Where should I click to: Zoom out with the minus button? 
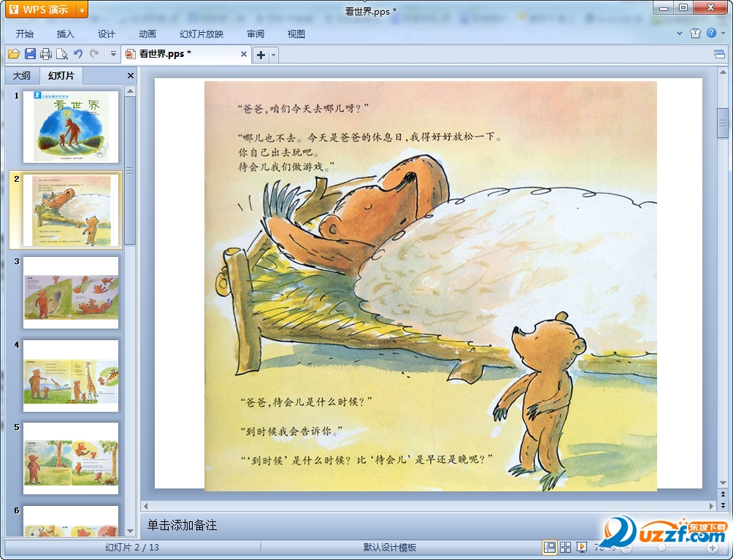pyautogui.click(x=626, y=548)
